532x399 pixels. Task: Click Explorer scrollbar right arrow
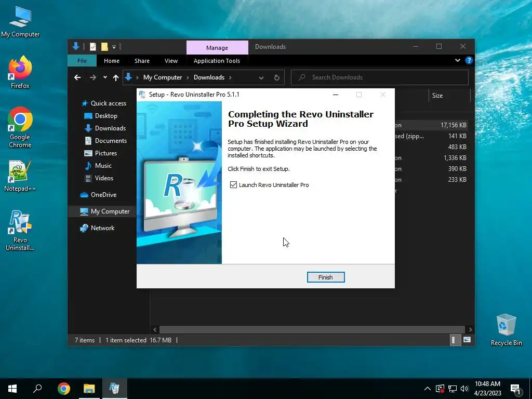pos(470,329)
